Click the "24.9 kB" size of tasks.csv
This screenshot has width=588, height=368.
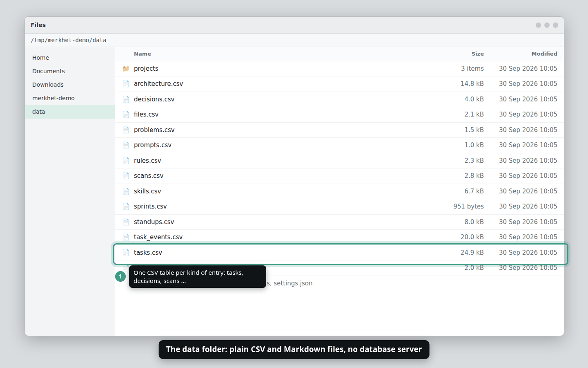(x=472, y=253)
